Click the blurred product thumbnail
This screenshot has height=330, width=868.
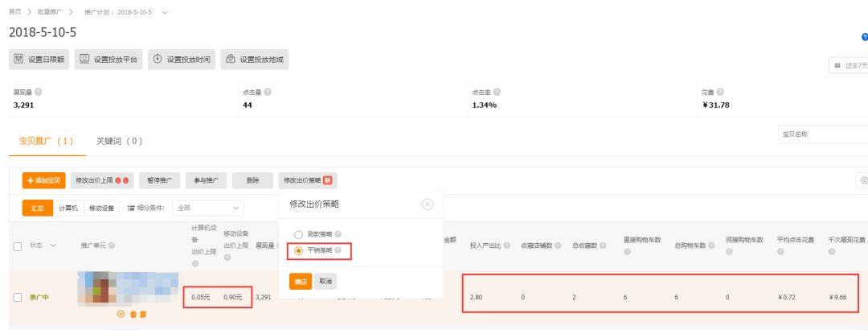[x=128, y=288]
